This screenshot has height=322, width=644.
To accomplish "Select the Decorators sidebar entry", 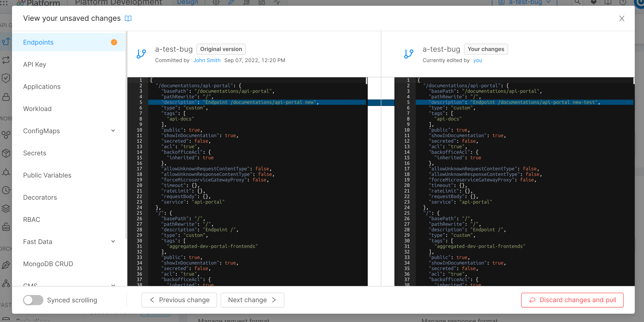I will coord(40,197).
